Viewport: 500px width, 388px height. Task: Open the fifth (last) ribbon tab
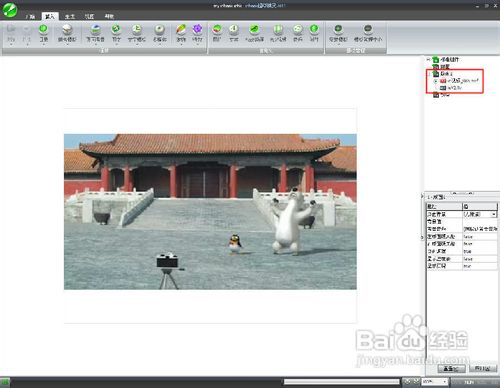pos(109,16)
